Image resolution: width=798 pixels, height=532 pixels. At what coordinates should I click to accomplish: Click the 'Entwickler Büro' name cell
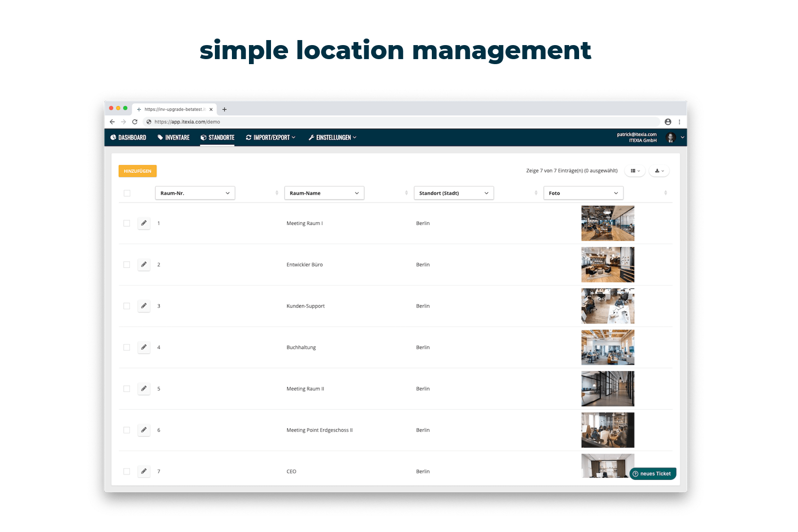click(305, 264)
